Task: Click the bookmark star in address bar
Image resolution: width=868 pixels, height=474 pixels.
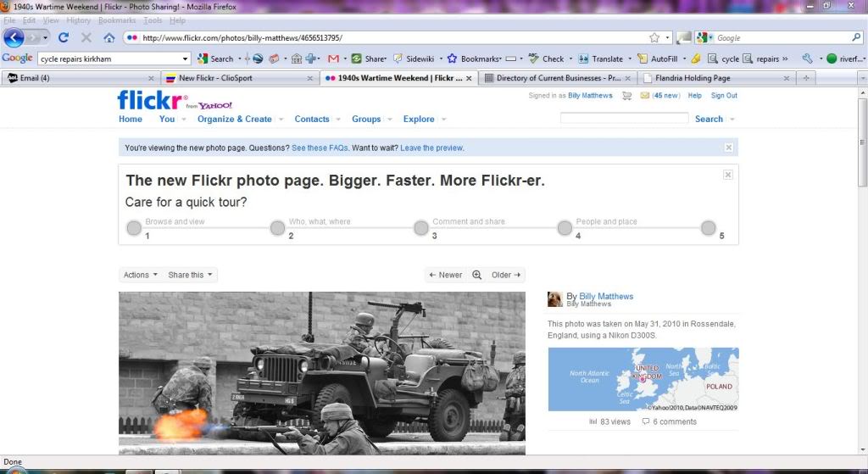Action: pyautogui.click(x=654, y=37)
